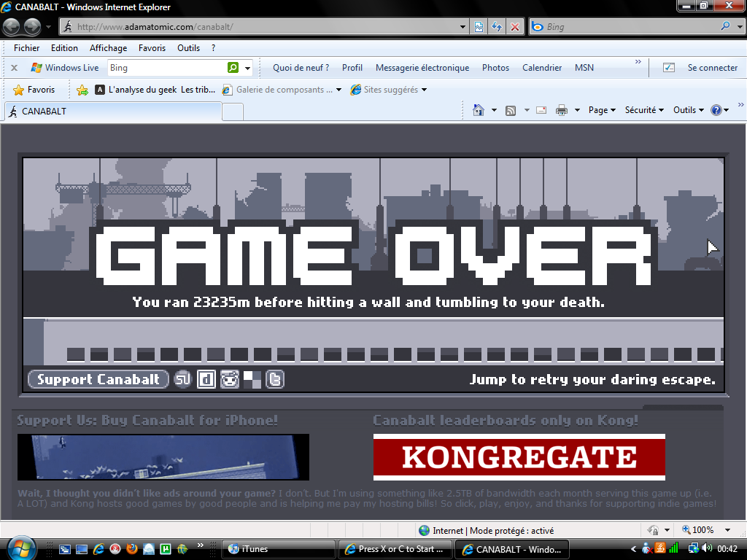This screenshot has height=560, width=747.
Task: Share game via the Twitter icon
Action: tap(275, 379)
